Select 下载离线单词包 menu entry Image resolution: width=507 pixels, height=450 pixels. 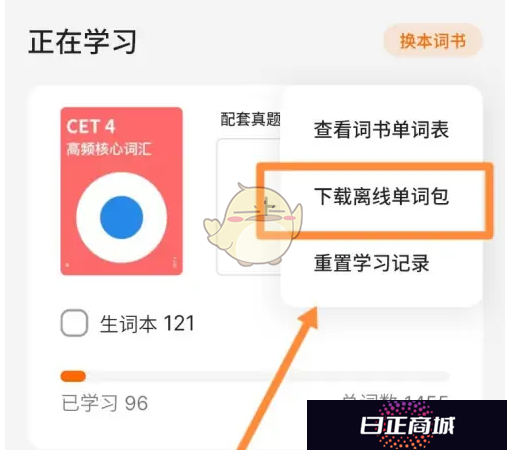[381, 196]
